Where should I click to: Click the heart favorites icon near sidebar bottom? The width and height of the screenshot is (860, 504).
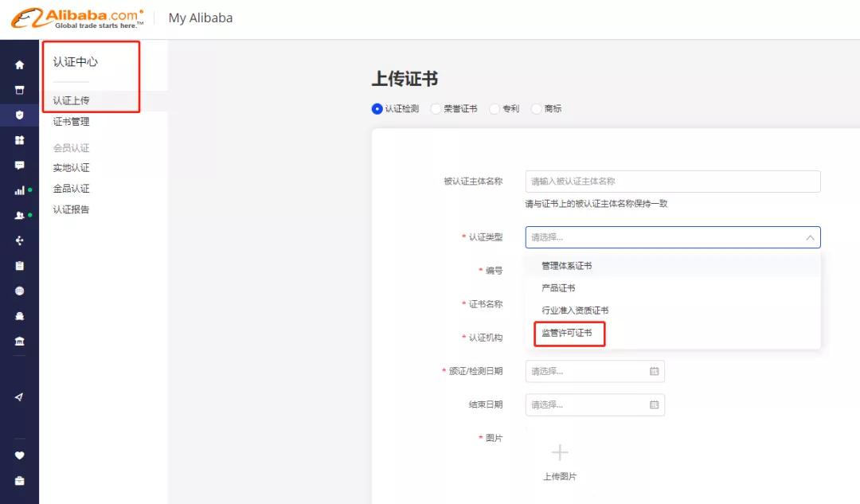(x=20, y=455)
